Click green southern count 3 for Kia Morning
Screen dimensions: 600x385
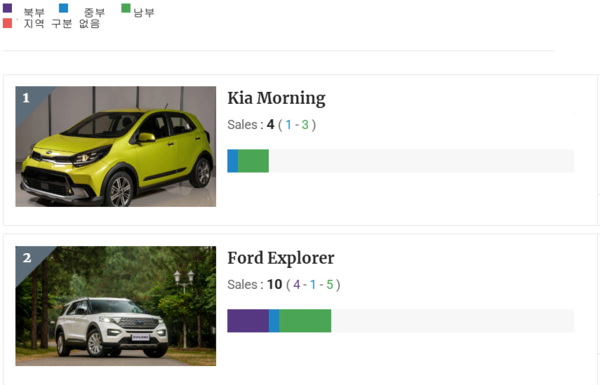pos(305,125)
